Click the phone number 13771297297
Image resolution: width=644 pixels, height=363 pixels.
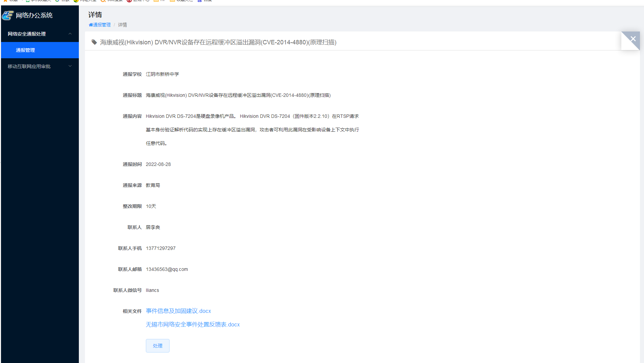click(x=161, y=248)
